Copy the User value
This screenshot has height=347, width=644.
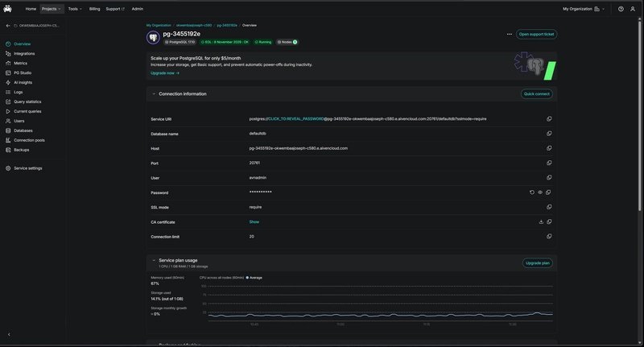tap(549, 178)
